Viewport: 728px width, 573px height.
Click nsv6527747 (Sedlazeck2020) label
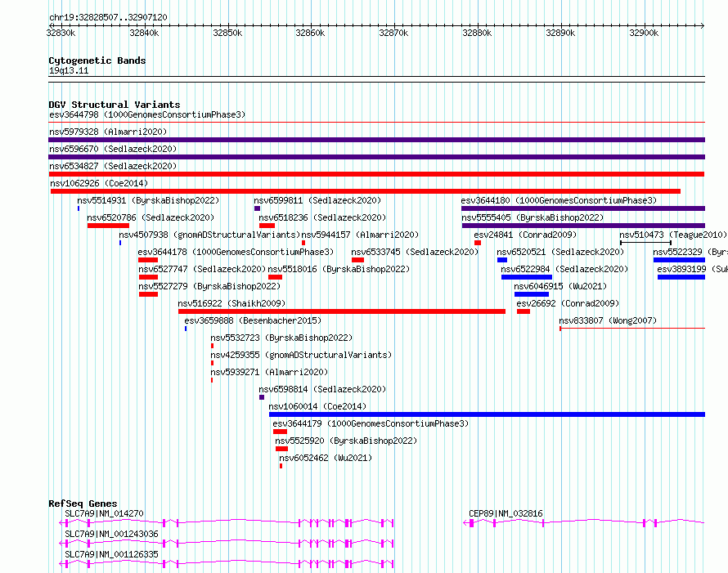click(x=202, y=269)
